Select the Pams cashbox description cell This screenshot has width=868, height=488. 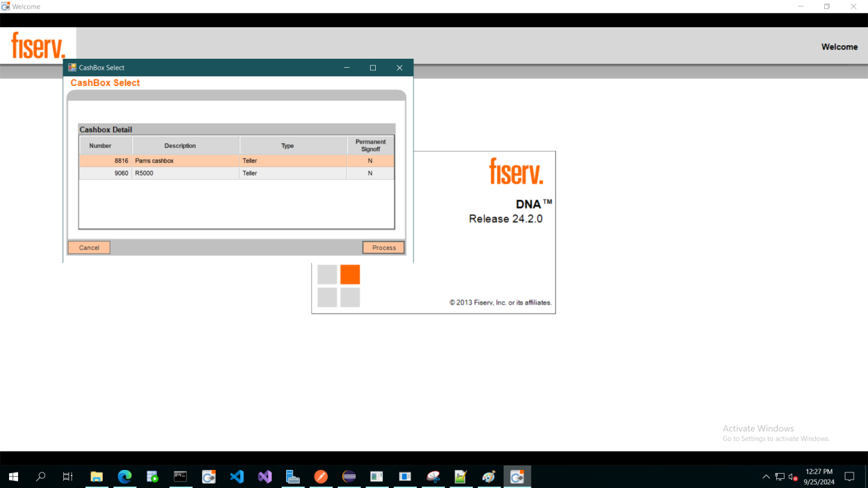click(186, 161)
